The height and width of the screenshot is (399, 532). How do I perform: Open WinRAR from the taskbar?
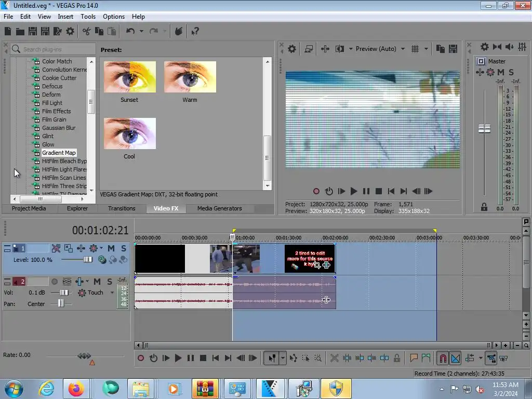205,389
